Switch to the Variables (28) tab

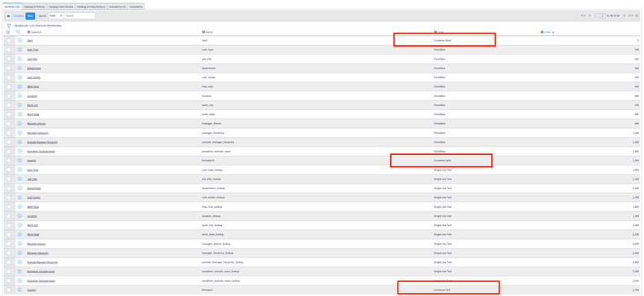click(x=12, y=7)
